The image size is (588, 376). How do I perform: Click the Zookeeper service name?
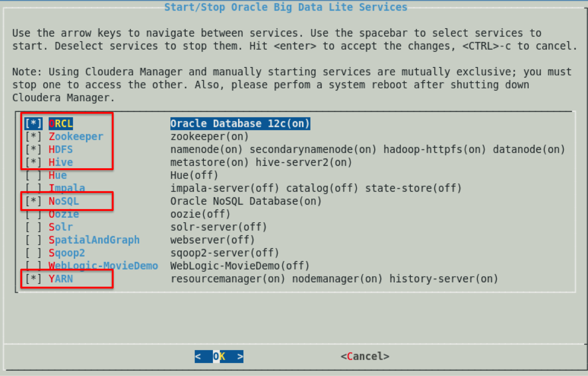tap(76, 136)
